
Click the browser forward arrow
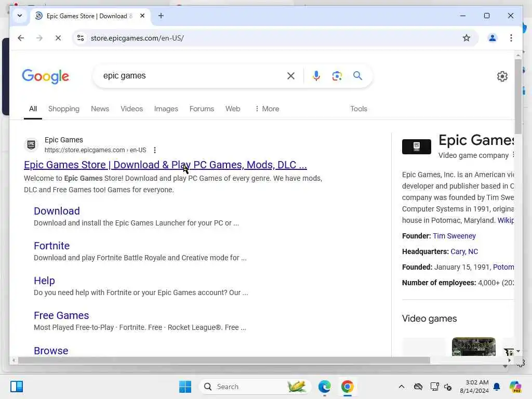39,38
